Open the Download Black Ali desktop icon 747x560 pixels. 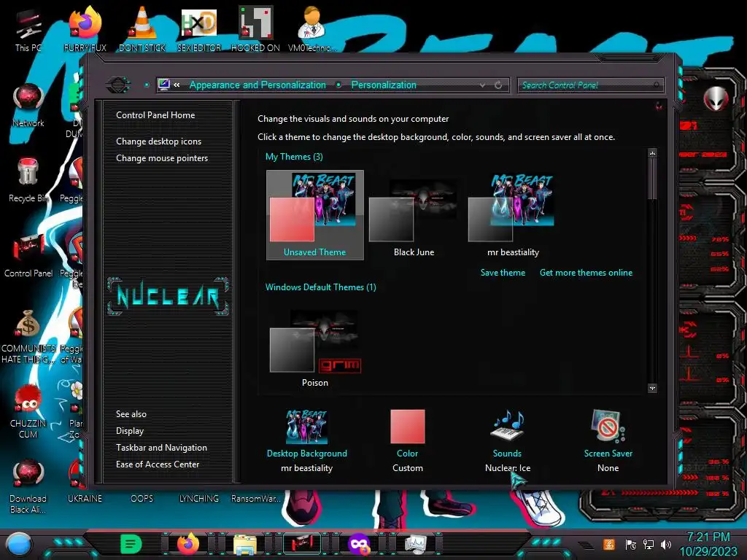[x=28, y=486]
